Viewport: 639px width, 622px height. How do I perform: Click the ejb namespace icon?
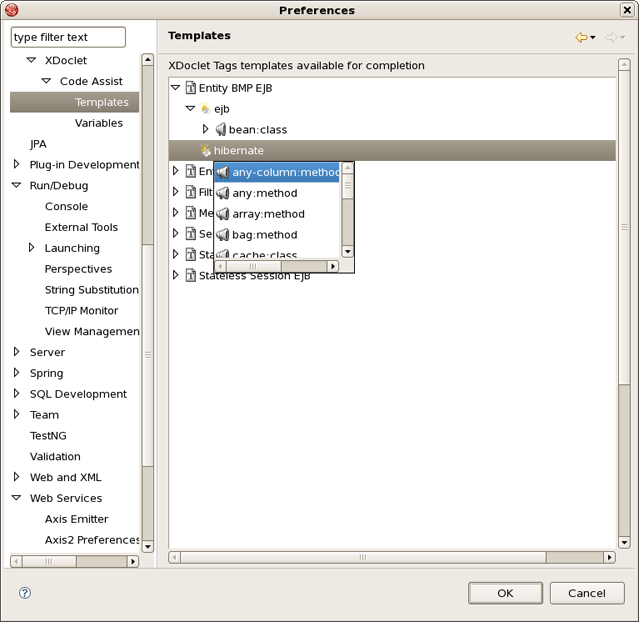205,109
